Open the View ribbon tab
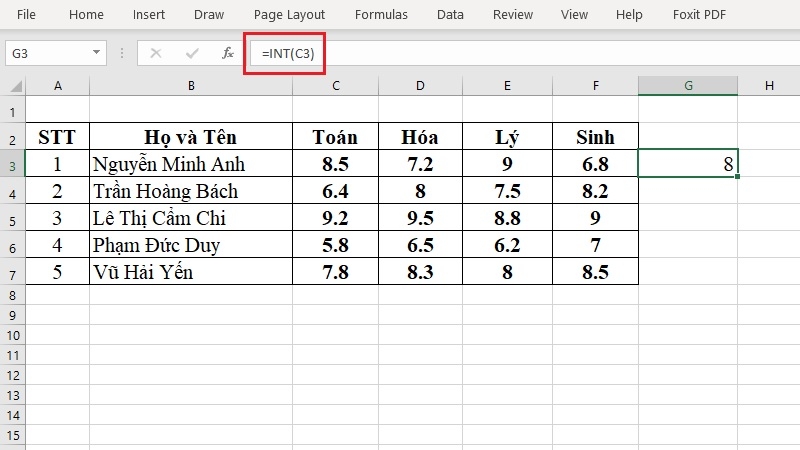Image resolution: width=800 pixels, height=450 pixels. (x=574, y=15)
